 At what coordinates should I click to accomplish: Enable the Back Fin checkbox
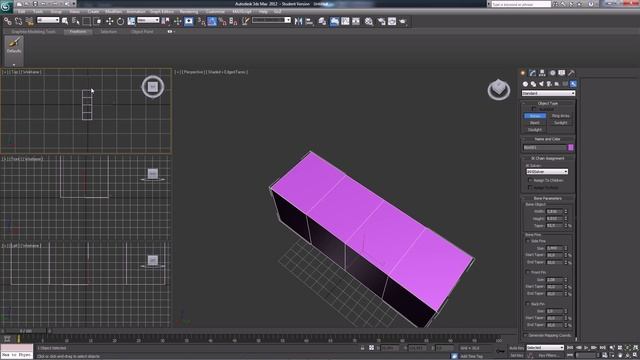528,304
